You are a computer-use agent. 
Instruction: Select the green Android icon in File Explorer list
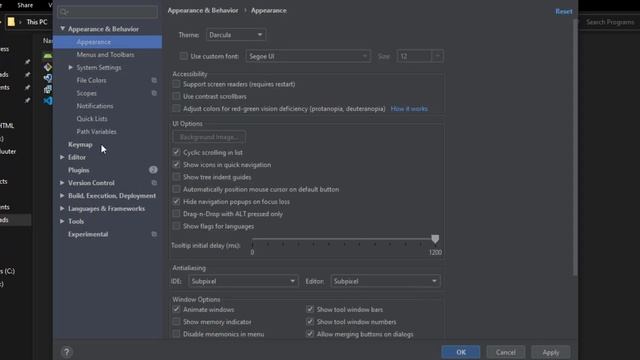click(x=48, y=55)
